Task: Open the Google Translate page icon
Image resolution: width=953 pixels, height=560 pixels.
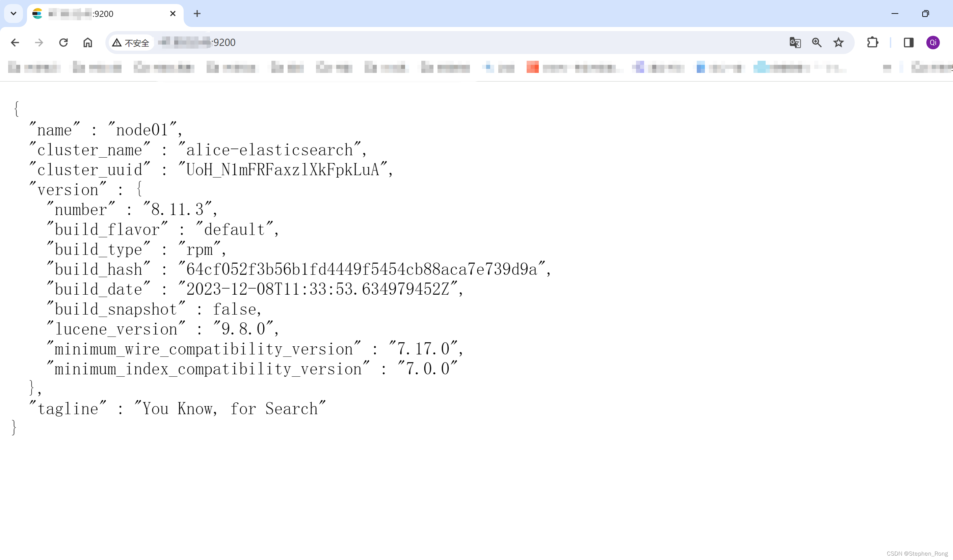Action: click(795, 42)
